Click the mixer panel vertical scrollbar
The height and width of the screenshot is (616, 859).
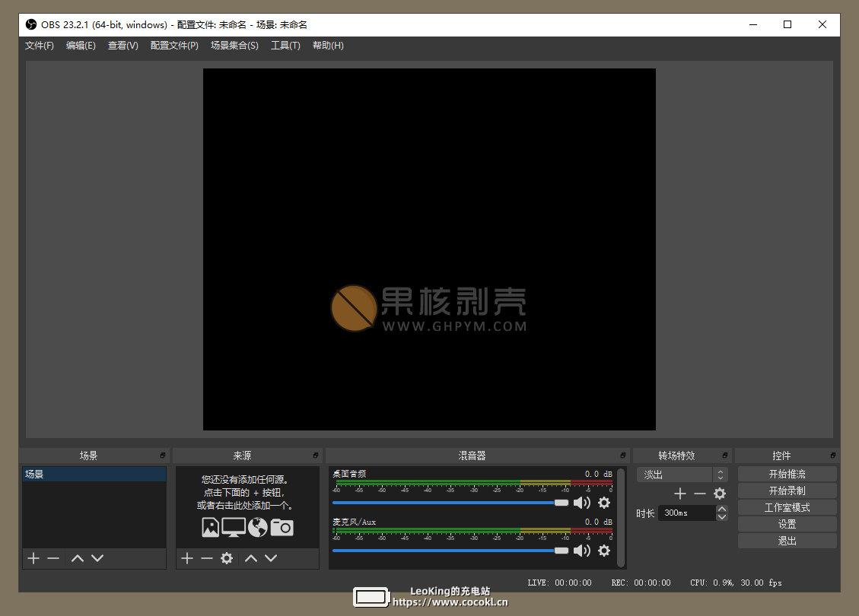coord(621,517)
